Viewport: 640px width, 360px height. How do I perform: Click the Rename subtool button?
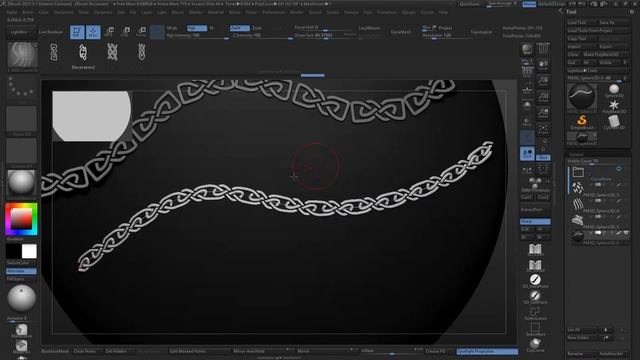coord(581,354)
